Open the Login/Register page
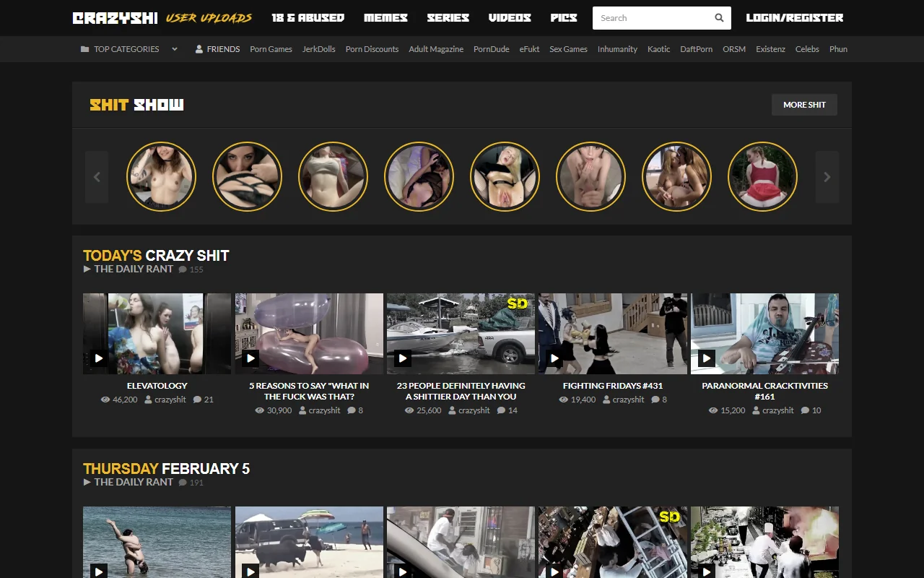This screenshot has height=578, width=924. 794,18
